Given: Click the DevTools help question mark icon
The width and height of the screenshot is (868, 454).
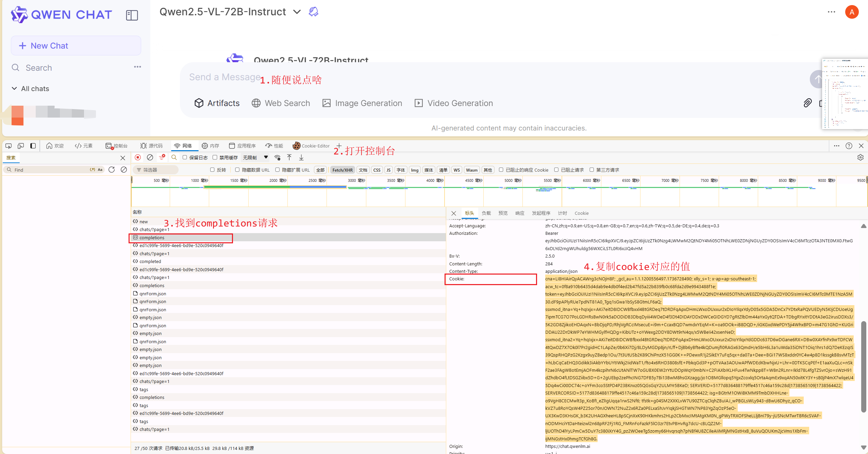Looking at the screenshot, I should 849,146.
